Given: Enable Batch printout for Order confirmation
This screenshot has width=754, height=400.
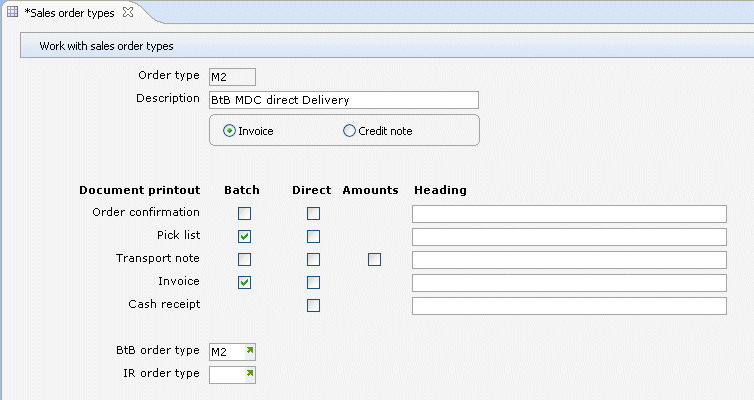Looking at the screenshot, I should pos(244,213).
